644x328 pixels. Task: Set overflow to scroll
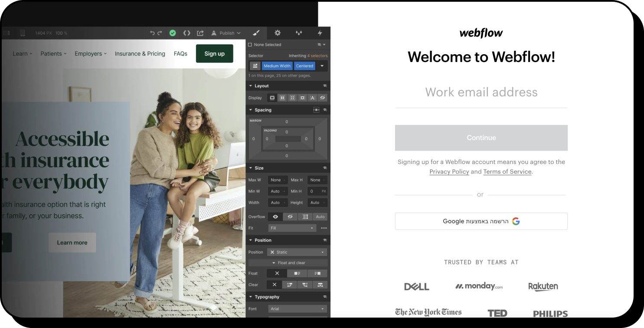click(305, 216)
